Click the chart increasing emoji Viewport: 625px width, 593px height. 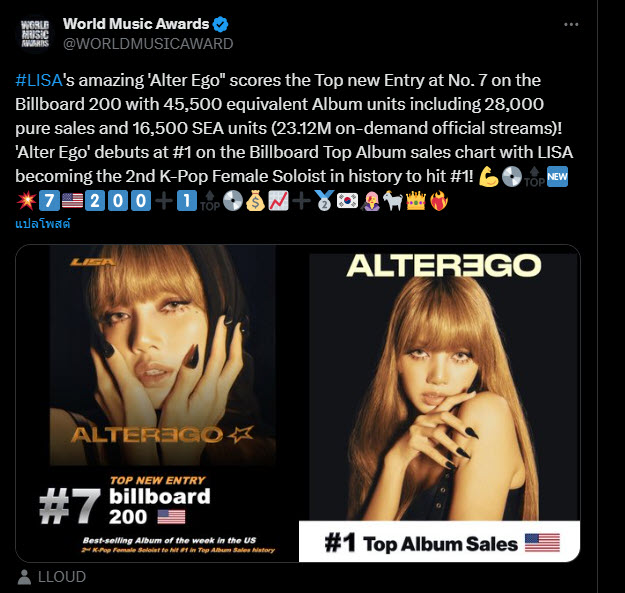tap(278, 200)
